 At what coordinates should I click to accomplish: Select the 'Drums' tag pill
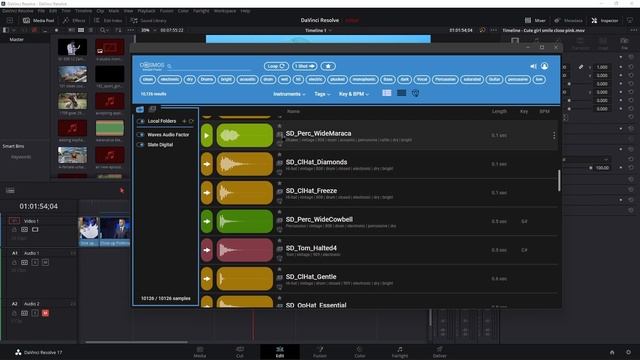point(207,79)
